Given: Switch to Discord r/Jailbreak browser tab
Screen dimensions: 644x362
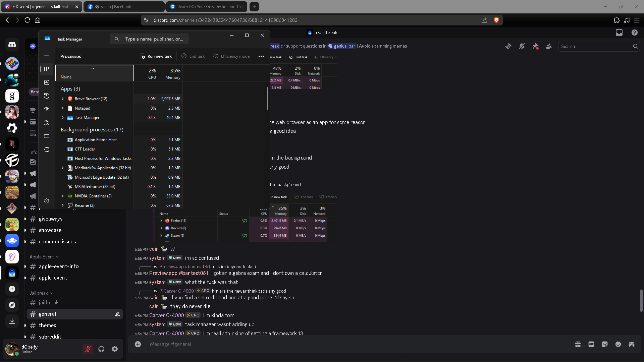Looking at the screenshot, I should click(42, 7).
